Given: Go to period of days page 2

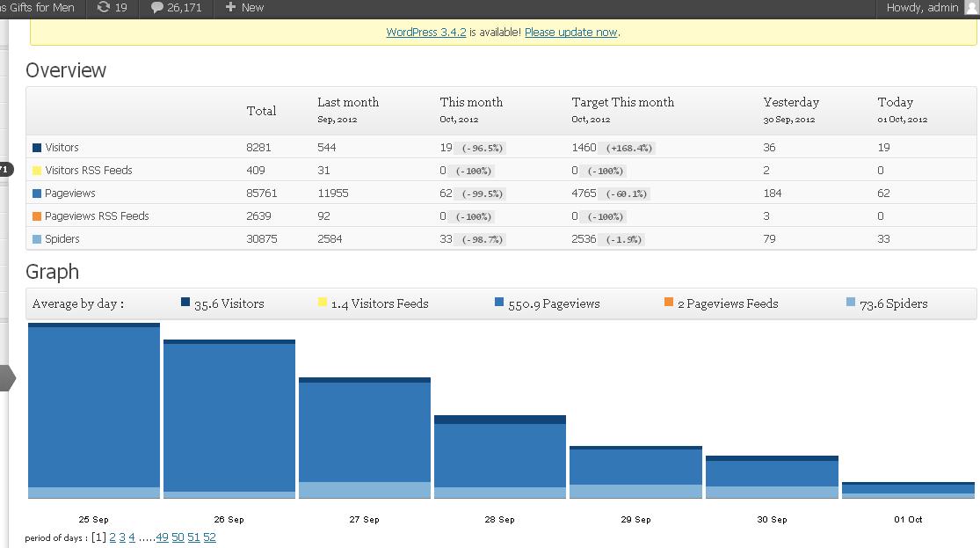Looking at the screenshot, I should click(113, 537).
